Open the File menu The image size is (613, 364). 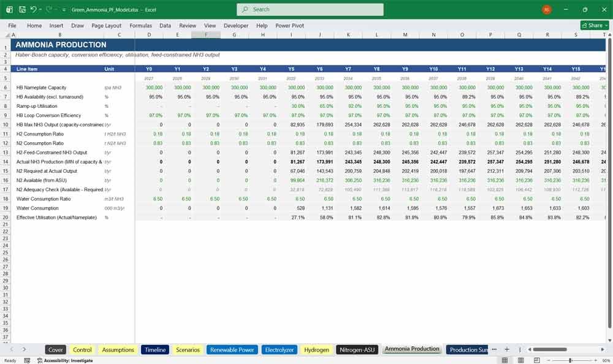[x=12, y=25]
